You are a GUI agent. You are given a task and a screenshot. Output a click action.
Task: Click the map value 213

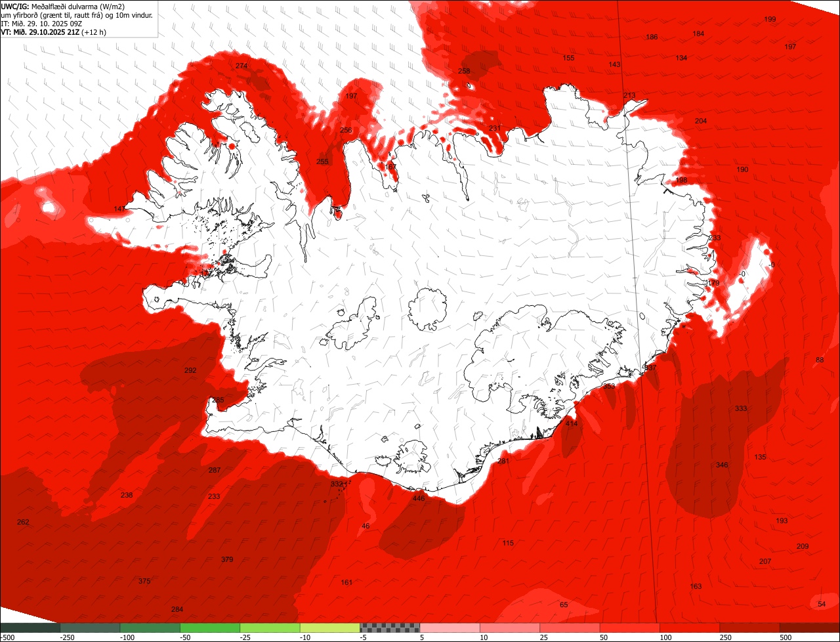point(629,95)
